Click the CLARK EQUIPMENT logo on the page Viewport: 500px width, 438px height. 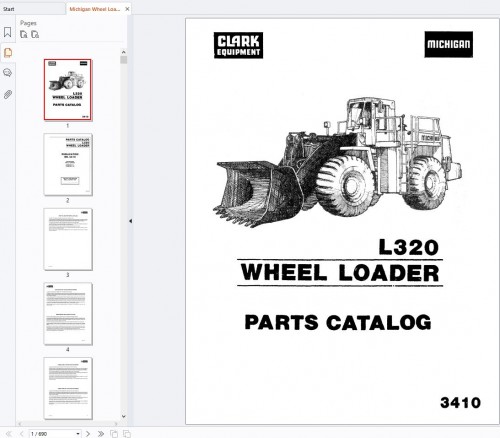[238, 45]
